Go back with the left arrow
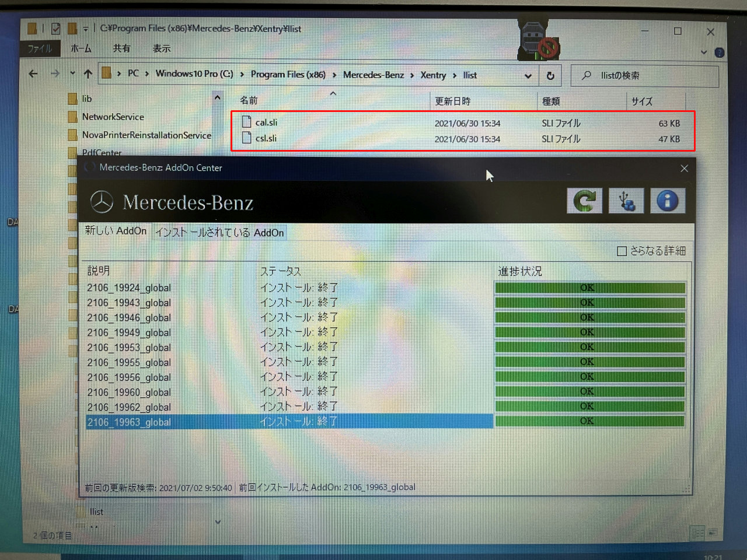Screen dimensions: 747x560 [33, 73]
